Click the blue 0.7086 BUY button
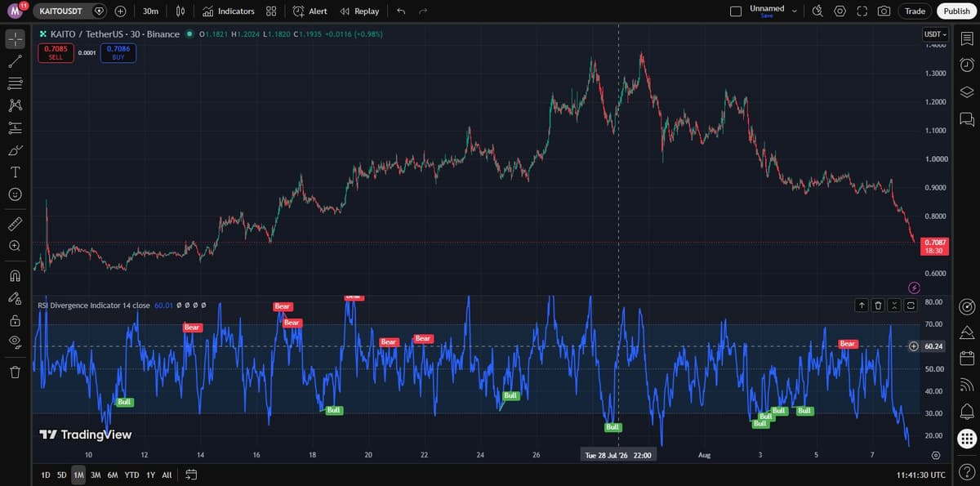 (118, 53)
